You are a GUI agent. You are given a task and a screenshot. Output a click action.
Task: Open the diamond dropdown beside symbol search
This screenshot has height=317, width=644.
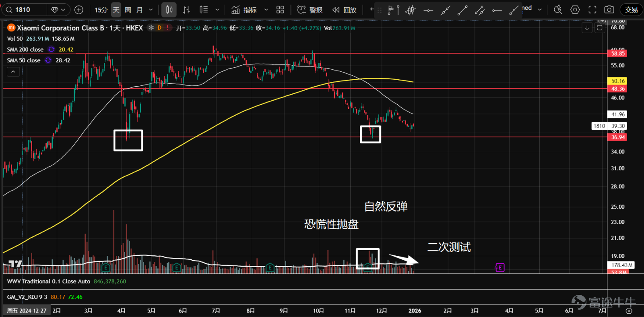[59, 10]
